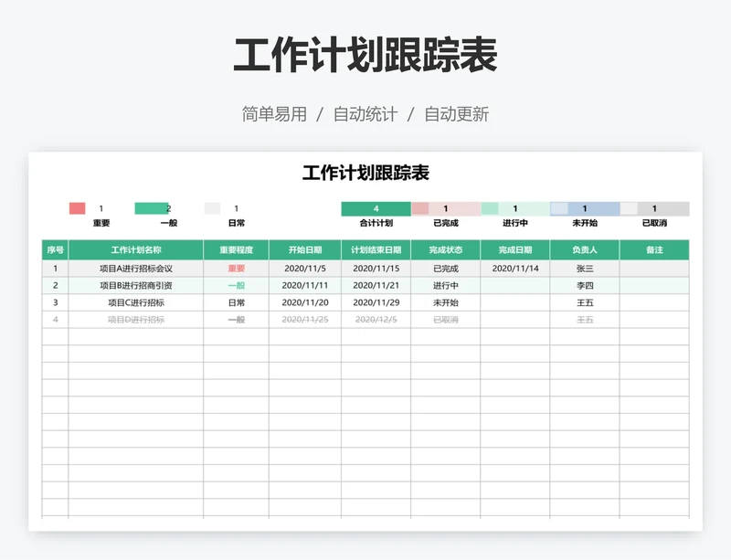
Task: Click the 工作计划名称 column header
Action: tap(135, 250)
